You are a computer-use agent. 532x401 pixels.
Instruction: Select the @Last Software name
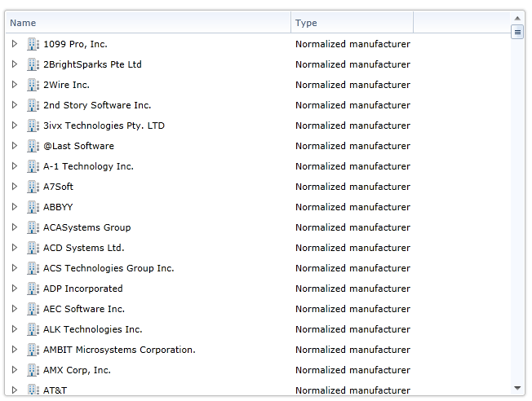pyautogui.click(x=78, y=146)
